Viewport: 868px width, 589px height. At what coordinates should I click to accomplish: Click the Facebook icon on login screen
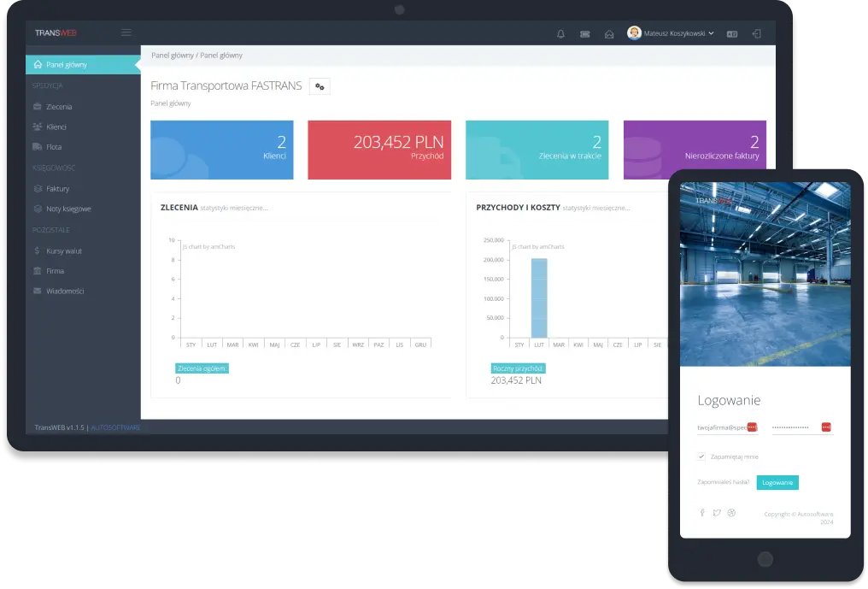[702, 512]
